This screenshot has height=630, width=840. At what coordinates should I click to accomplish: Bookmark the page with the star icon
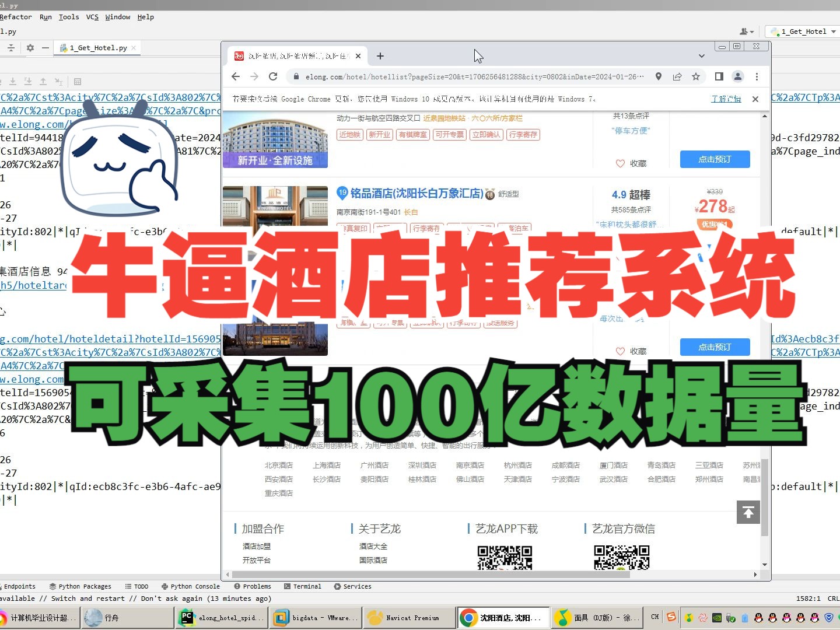pyautogui.click(x=696, y=76)
